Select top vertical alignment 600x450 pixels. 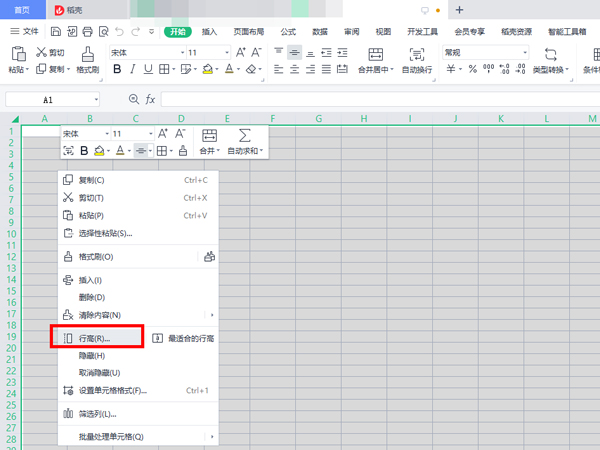[279, 52]
